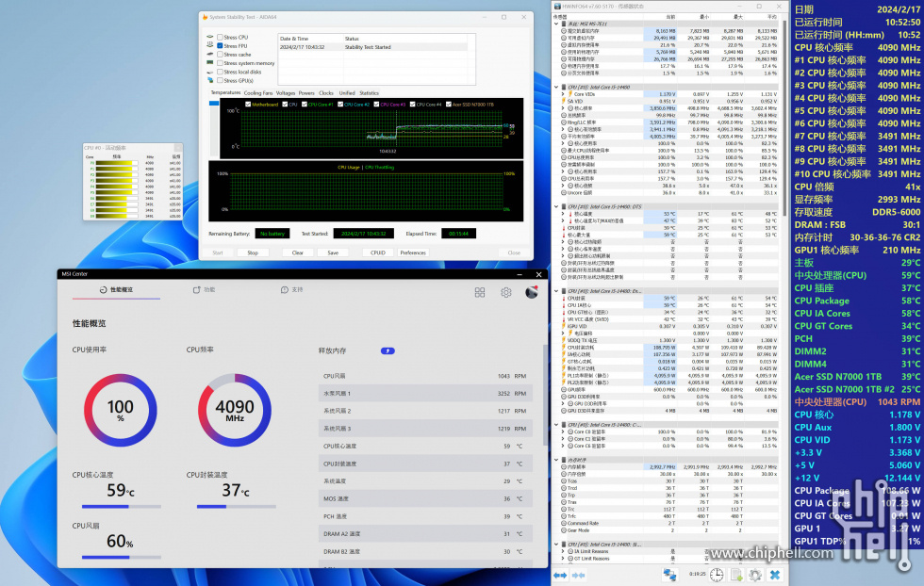Uncheck the Acer SSD N7000 1TB graph checkbox
Screen dimensions: 924x586
pyautogui.click(x=449, y=105)
